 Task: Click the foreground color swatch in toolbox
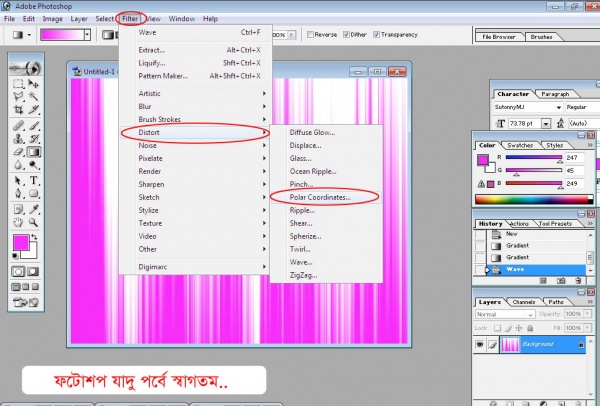tap(21, 243)
